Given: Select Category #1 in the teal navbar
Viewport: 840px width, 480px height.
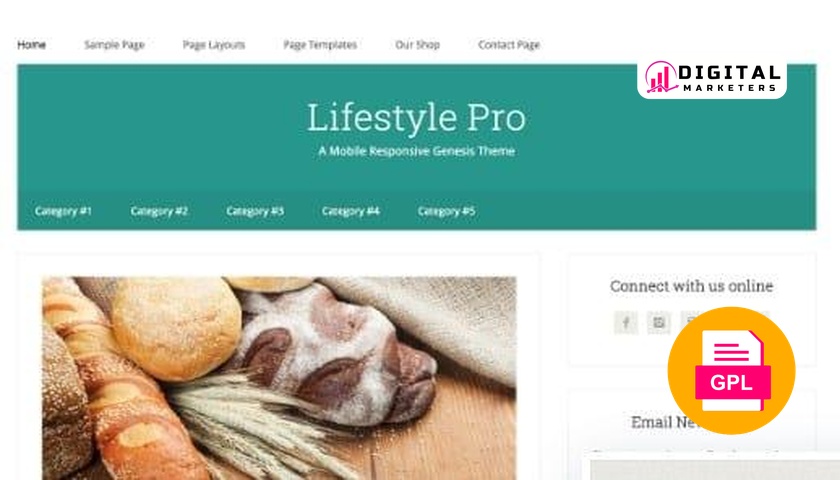Looking at the screenshot, I should [63, 211].
